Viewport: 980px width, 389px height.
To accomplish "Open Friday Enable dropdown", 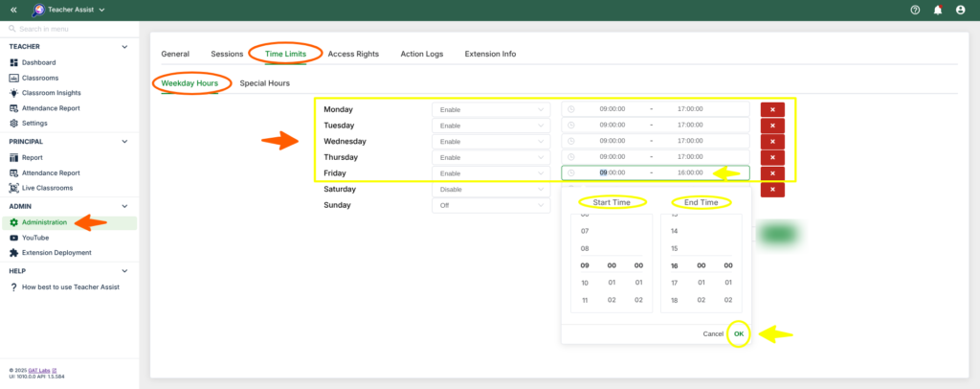I will [491, 173].
